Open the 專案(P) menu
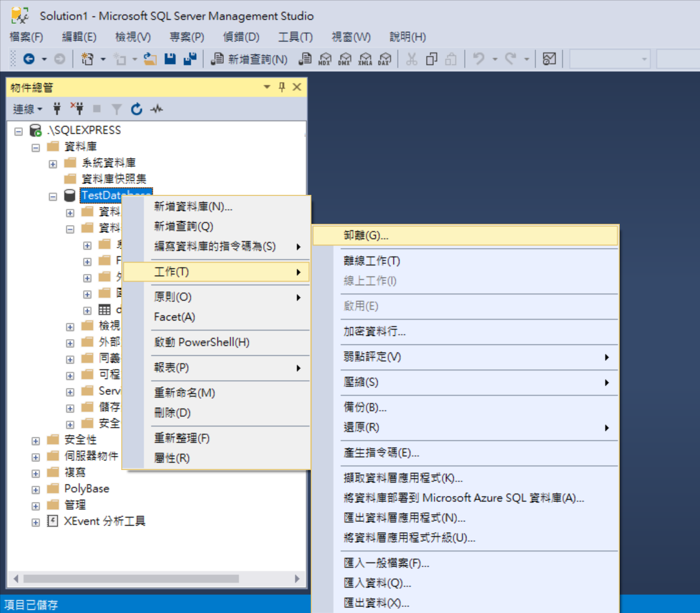This screenshot has width=700, height=613. tap(187, 37)
